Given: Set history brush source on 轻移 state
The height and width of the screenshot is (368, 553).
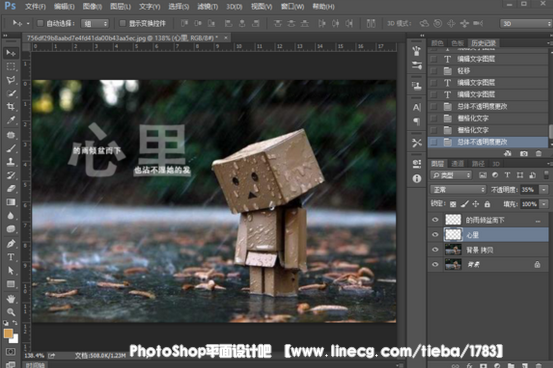Looking at the screenshot, I should coord(434,71).
